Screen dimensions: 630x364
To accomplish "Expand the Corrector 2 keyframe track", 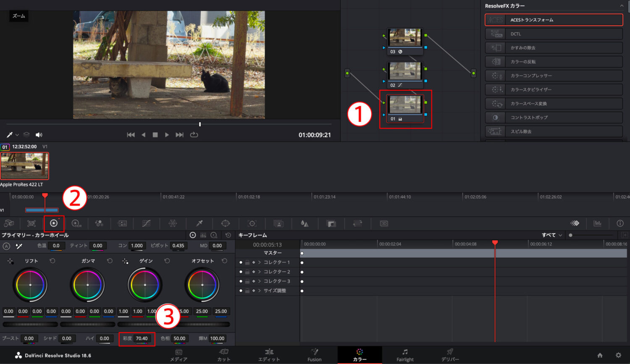I will [x=260, y=272].
